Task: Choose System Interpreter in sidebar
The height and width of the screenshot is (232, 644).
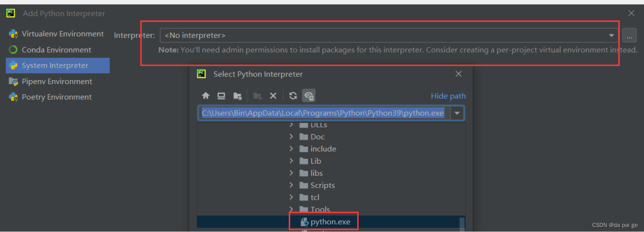Action: tap(57, 65)
